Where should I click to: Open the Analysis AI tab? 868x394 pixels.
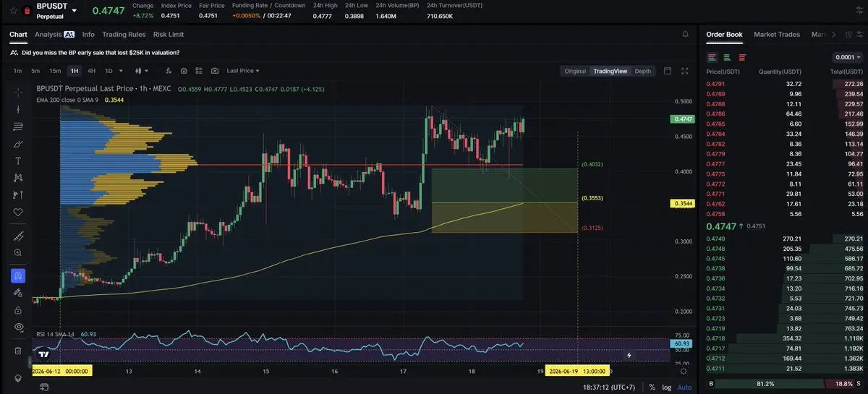pos(54,34)
